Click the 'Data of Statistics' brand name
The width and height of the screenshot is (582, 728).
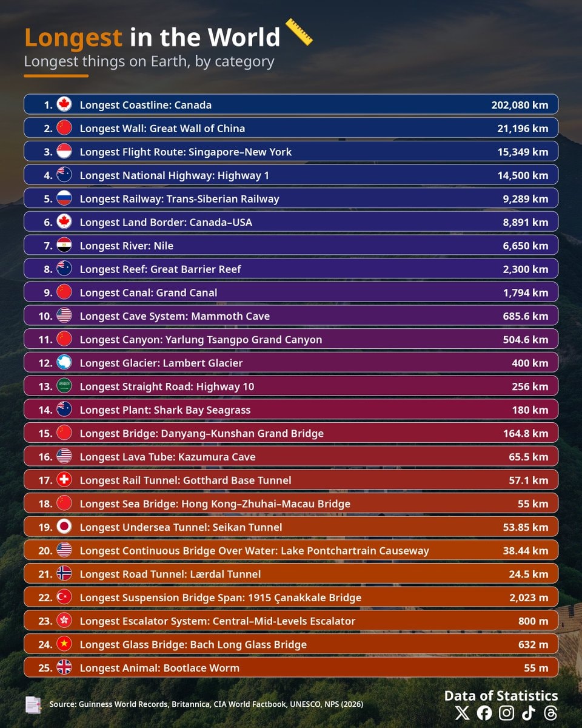(501, 695)
